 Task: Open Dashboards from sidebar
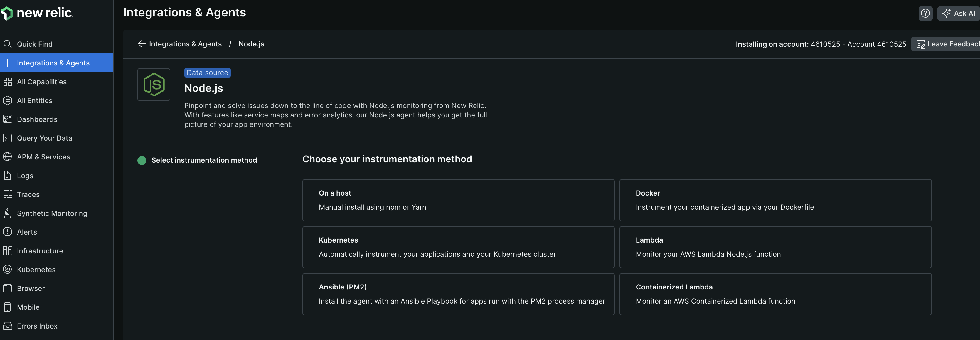coord(57,119)
